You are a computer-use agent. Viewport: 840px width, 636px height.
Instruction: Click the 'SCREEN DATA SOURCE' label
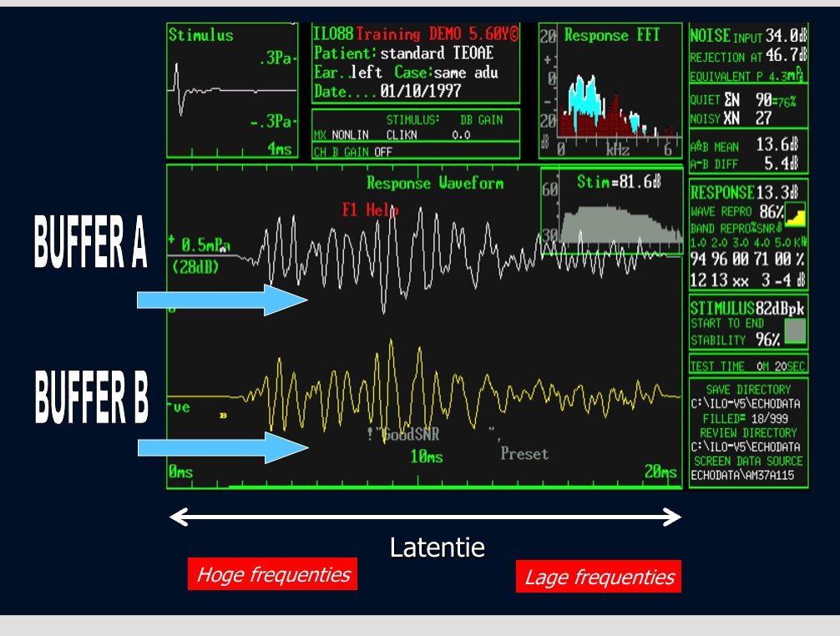[x=748, y=461]
